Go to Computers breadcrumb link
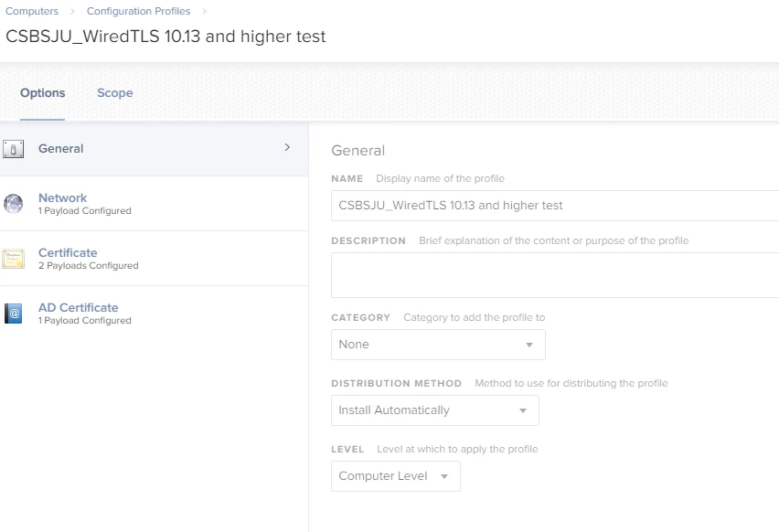 coord(32,11)
